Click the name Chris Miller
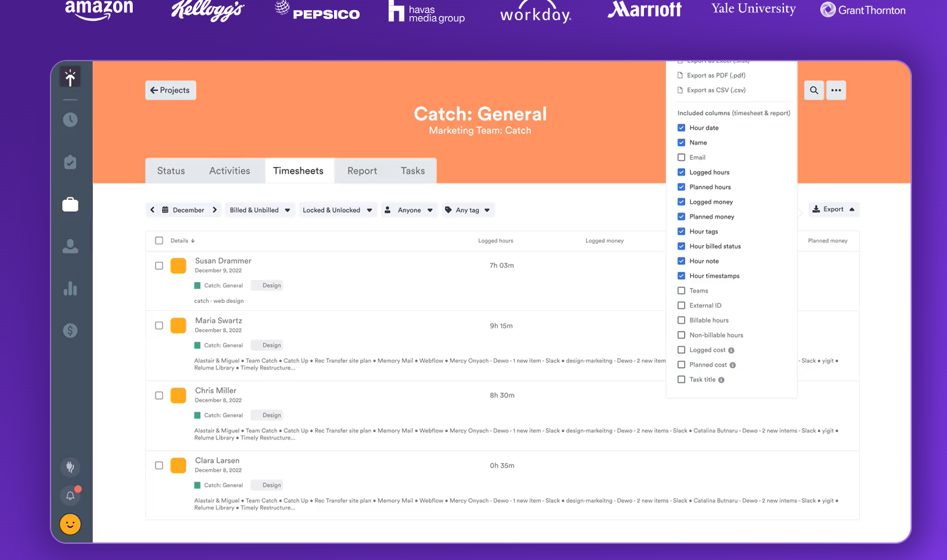The height and width of the screenshot is (560, 947). click(216, 390)
